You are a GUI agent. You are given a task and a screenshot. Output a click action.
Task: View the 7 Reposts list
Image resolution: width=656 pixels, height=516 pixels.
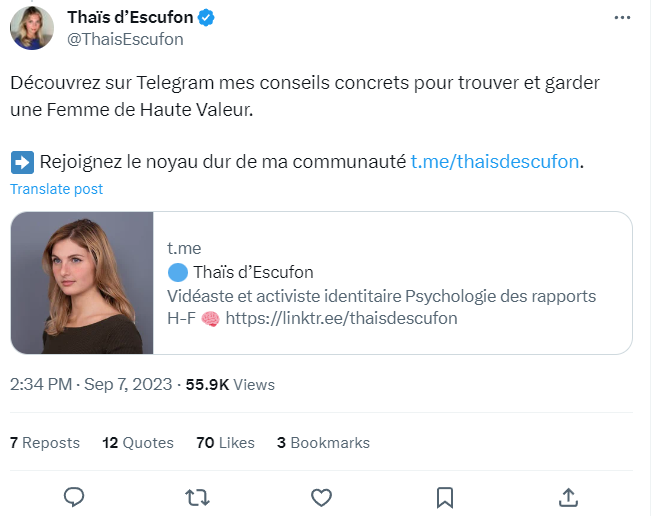click(45, 442)
